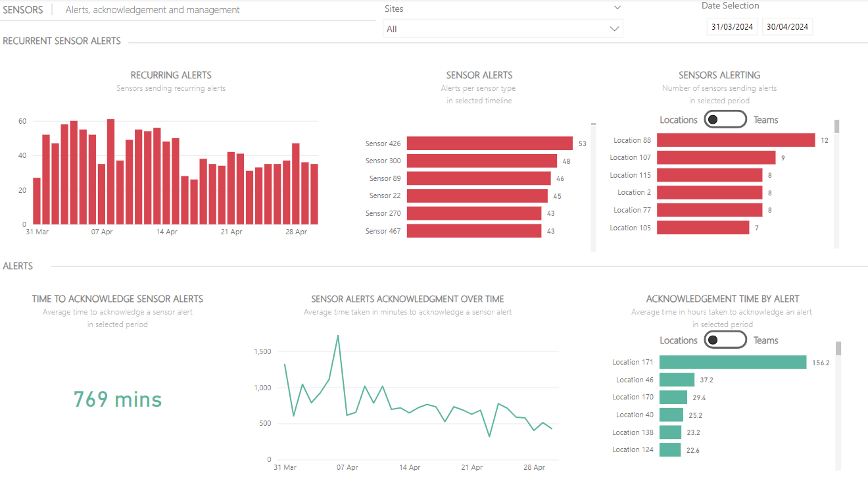Click the end date field 30/04/2024

pos(787,27)
